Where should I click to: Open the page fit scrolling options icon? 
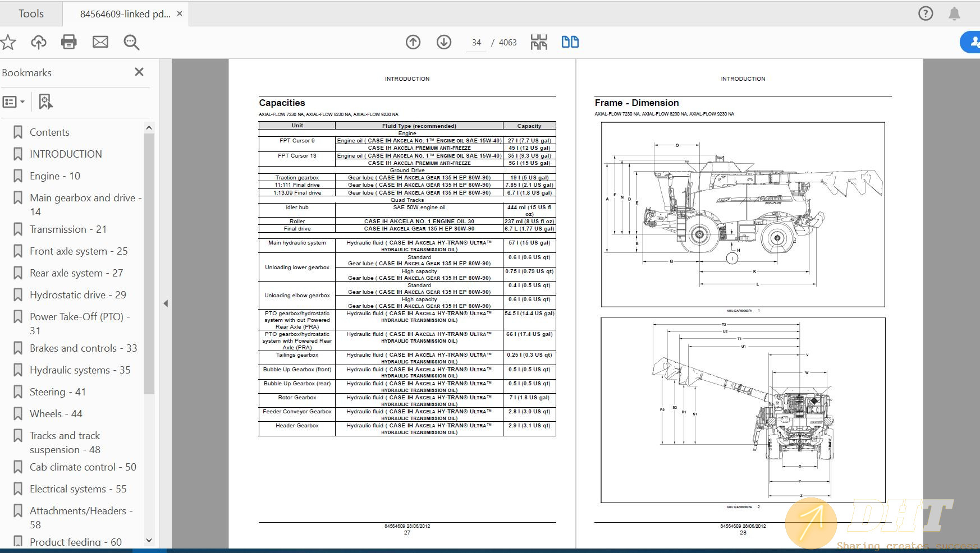pos(539,42)
